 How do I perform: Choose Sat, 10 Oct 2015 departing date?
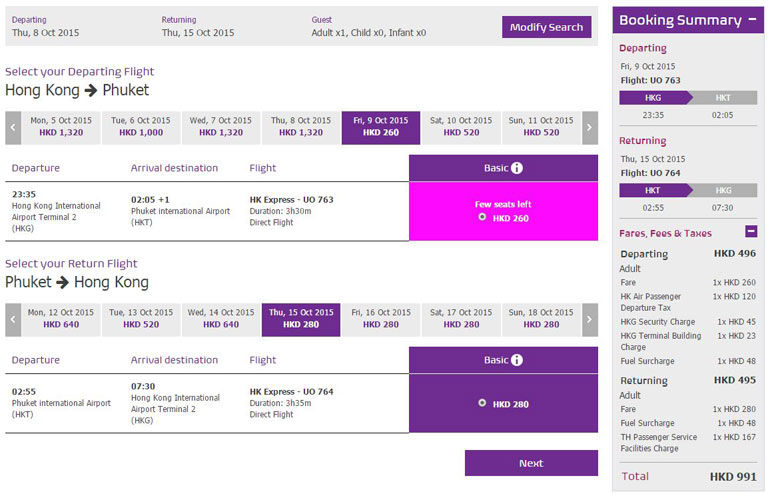click(461, 126)
